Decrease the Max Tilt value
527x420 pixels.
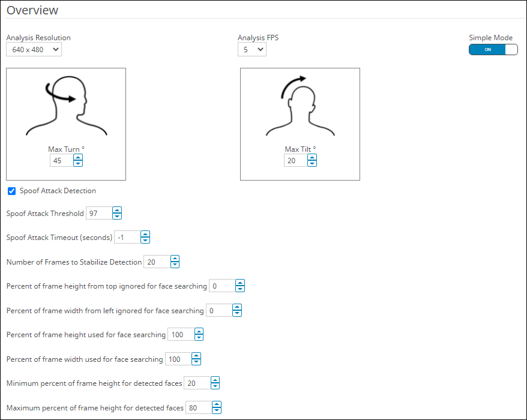click(312, 164)
